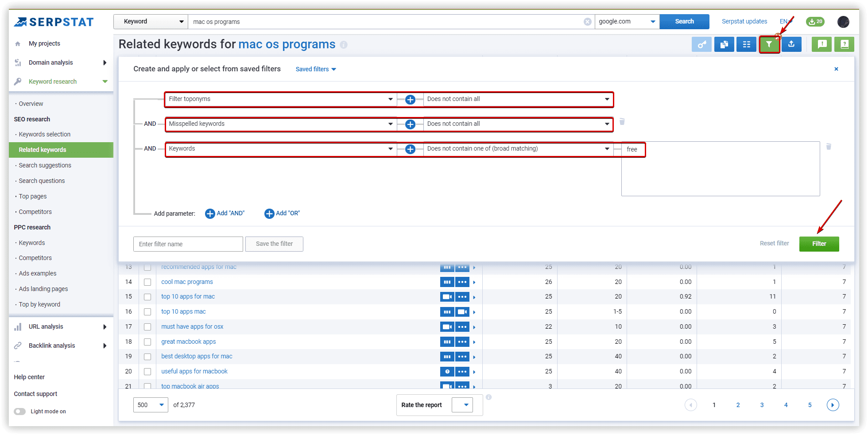Add an AND parameter

(225, 214)
